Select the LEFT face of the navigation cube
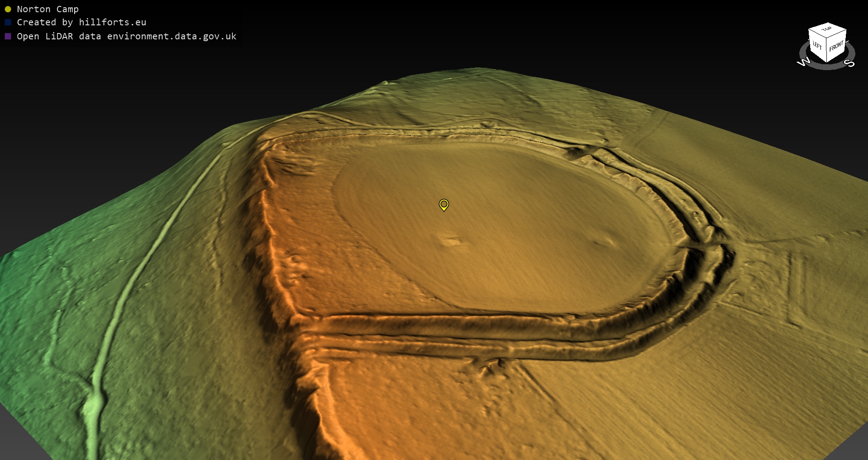 [817, 46]
